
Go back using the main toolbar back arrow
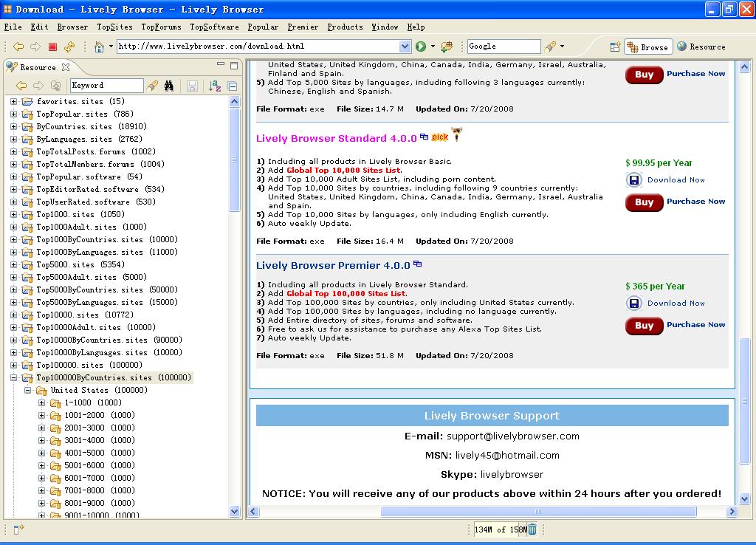pos(18,47)
